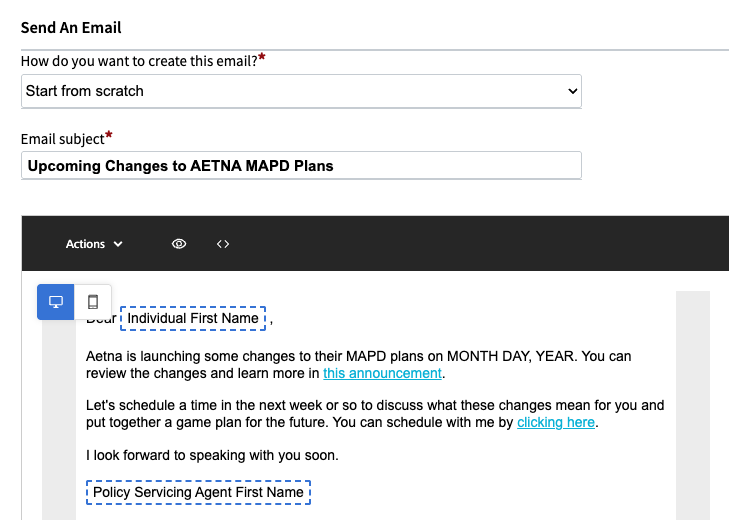Screen dimensions: 729x520
Task: Click the eye preview icon
Action: coord(179,244)
